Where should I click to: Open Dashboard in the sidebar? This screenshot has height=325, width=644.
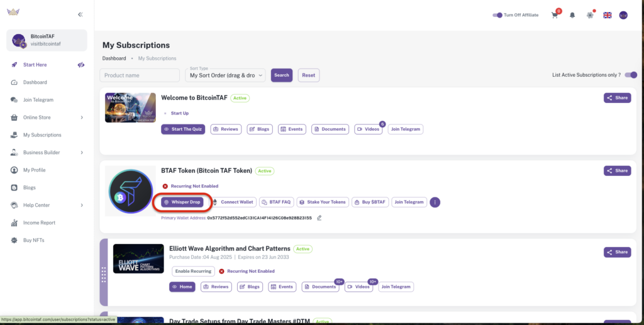coord(35,82)
